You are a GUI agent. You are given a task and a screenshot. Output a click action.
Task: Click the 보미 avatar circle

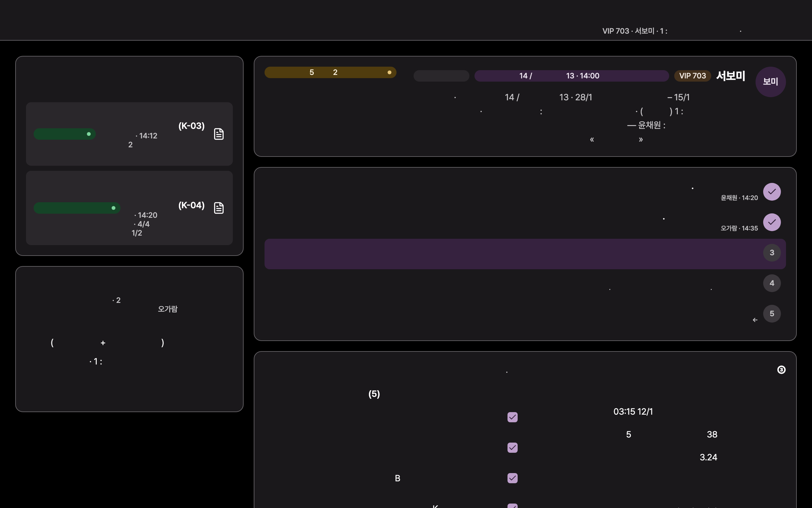tap(770, 82)
